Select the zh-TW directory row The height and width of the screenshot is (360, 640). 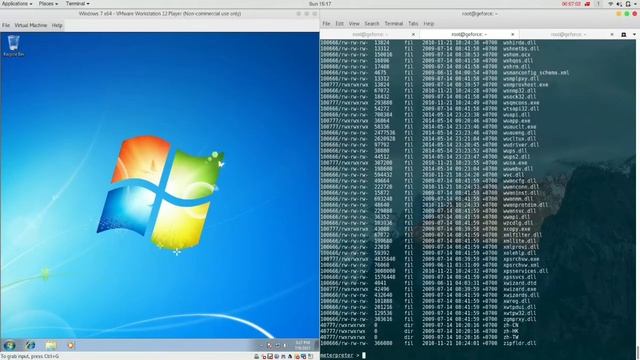tap(420, 337)
